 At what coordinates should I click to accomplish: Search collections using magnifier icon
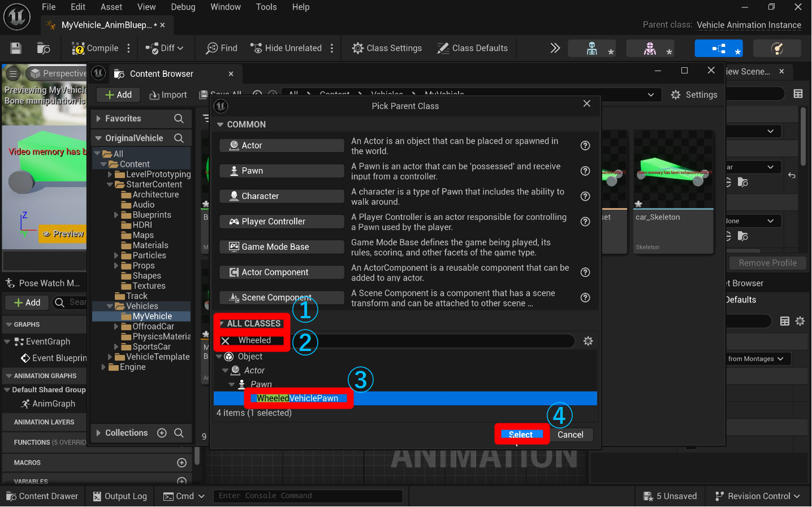179,433
